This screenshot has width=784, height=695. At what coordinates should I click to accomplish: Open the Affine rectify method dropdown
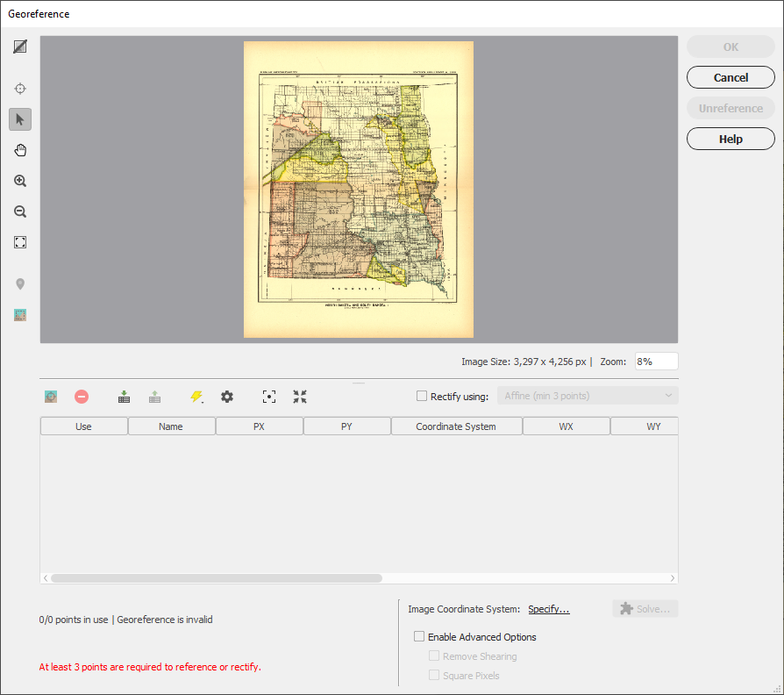[x=588, y=396]
